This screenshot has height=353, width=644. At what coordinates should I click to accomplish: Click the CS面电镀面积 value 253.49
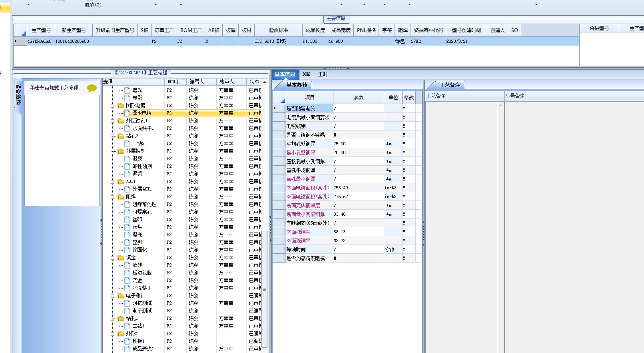click(x=358, y=188)
